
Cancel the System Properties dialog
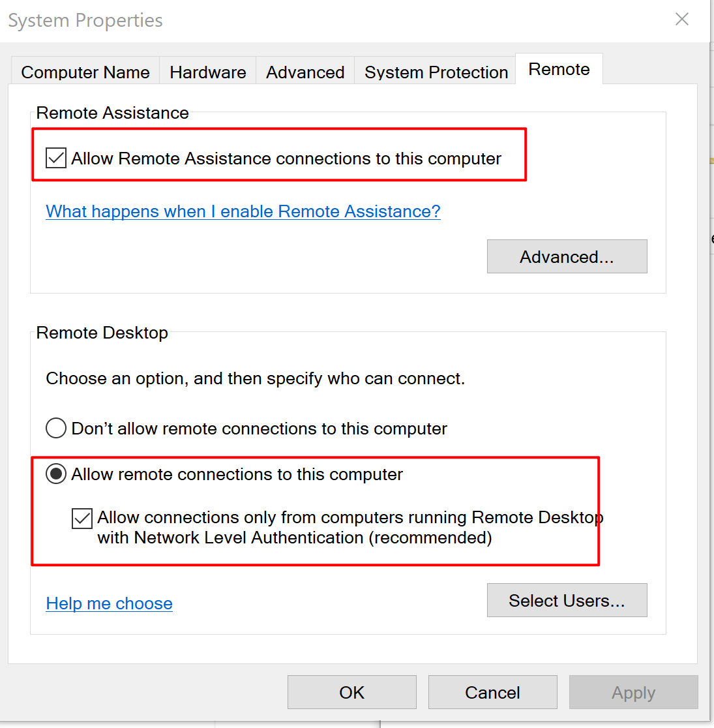pos(492,692)
